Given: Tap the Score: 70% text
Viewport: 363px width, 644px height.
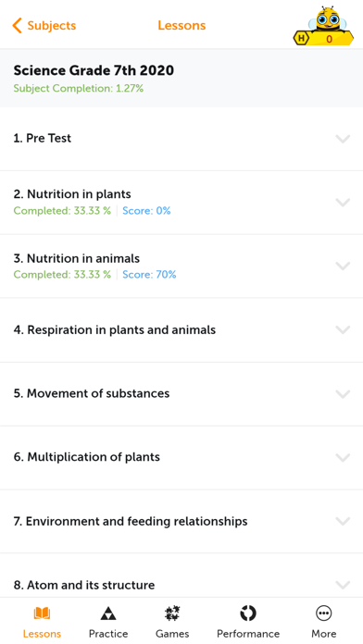Looking at the screenshot, I should (149, 275).
